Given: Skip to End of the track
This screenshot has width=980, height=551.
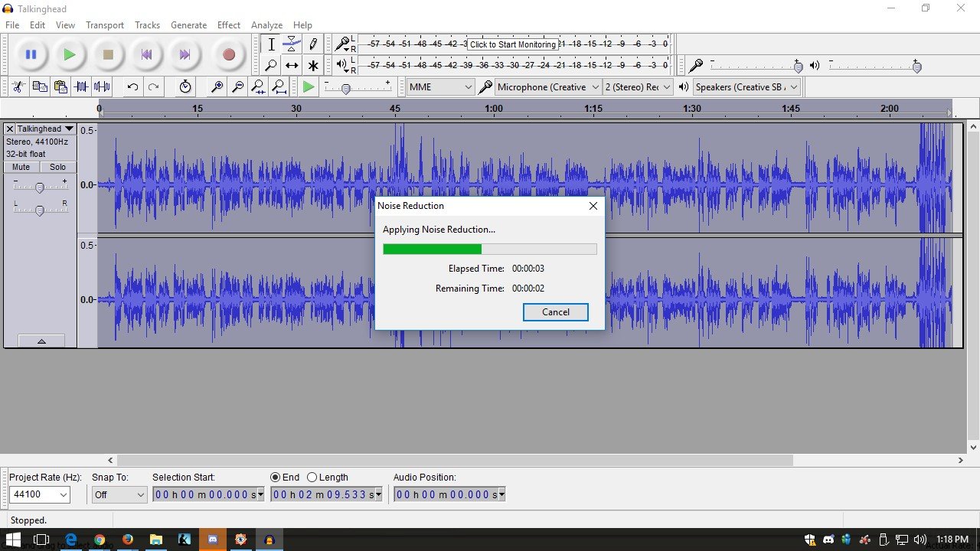Looking at the screenshot, I should pyautogui.click(x=185, y=54).
